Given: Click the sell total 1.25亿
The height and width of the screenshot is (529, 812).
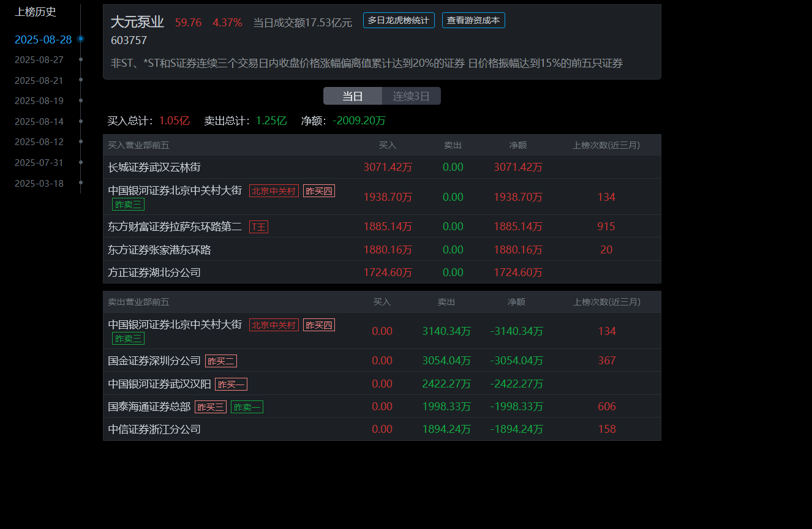Looking at the screenshot, I should (x=271, y=121).
